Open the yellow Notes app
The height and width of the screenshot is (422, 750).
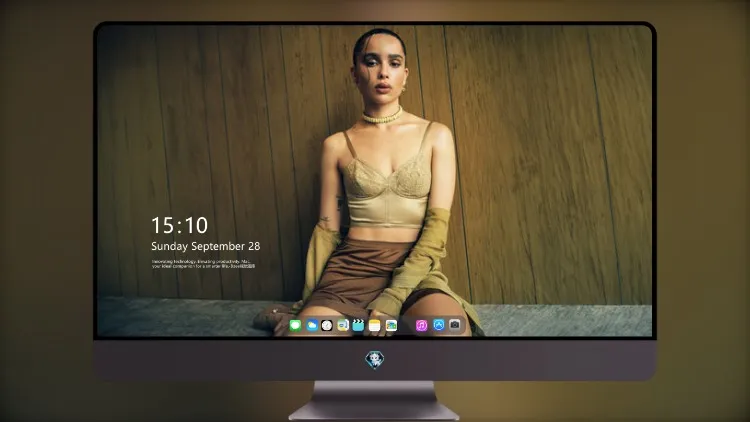coord(375,325)
